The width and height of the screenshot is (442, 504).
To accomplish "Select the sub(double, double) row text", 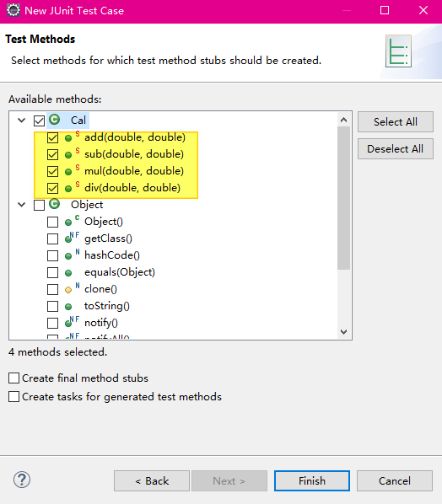I will click(x=134, y=154).
